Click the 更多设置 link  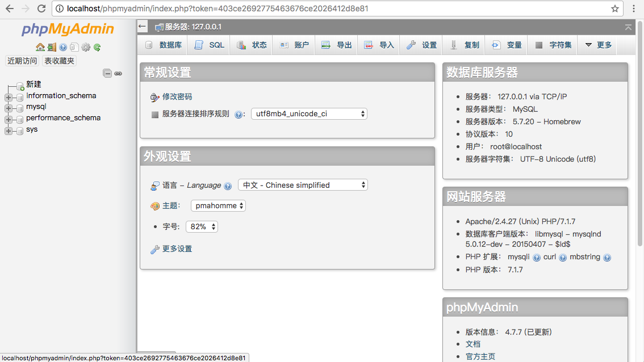[177, 249]
